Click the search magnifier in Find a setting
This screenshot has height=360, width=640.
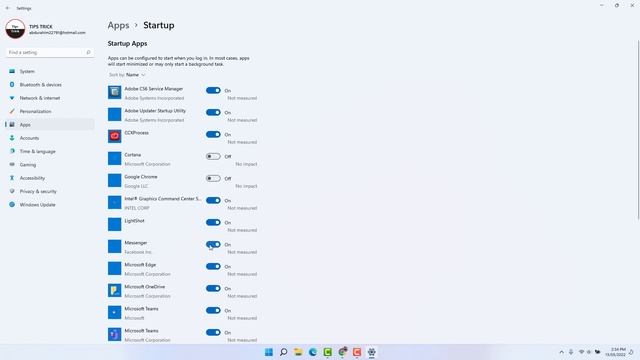click(x=88, y=52)
